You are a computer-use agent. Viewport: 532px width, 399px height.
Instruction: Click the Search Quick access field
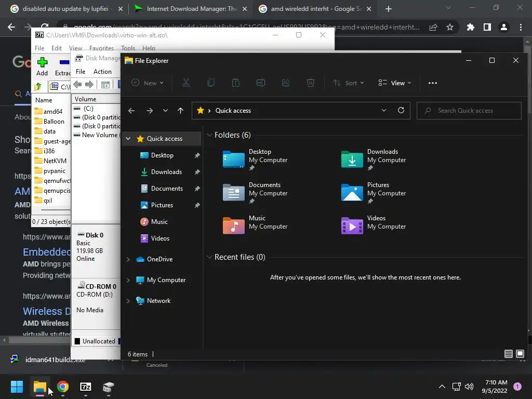coord(469,111)
